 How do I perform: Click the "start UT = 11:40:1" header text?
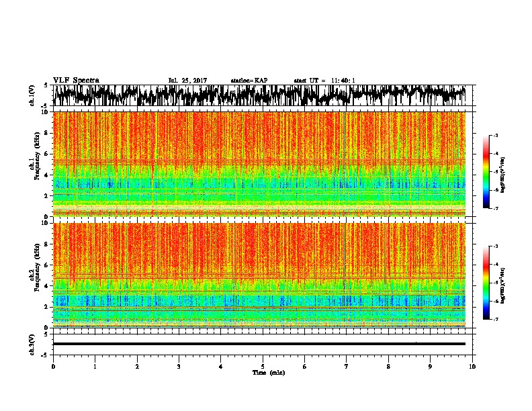[324, 81]
